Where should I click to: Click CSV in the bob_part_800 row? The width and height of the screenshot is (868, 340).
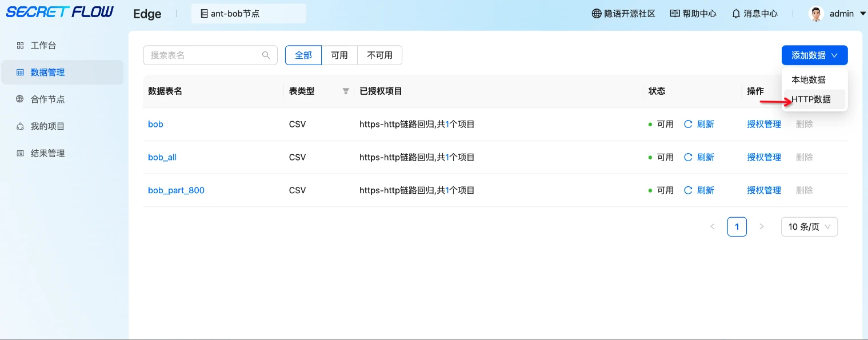[x=297, y=190]
